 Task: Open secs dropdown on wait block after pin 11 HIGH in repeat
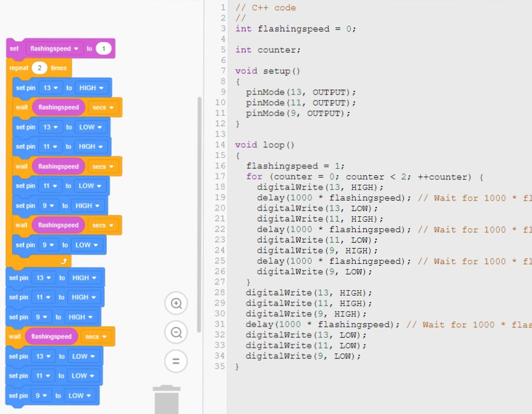pos(103,167)
